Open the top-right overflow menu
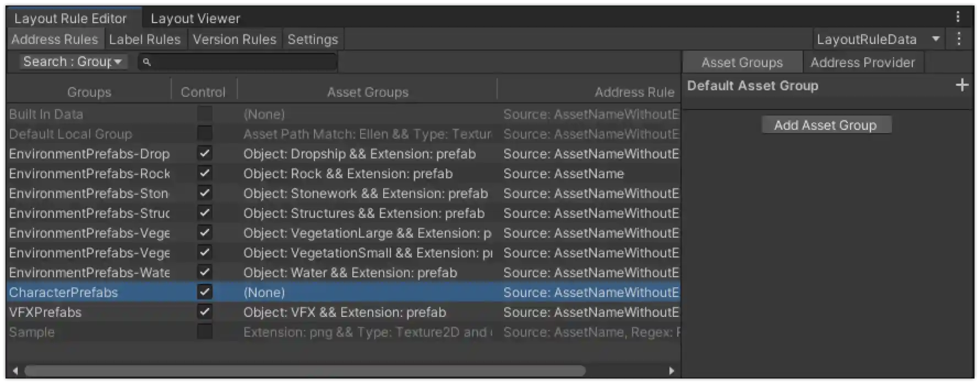Image resolution: width=980 pixels, height=384 pixels. (958, 17)
